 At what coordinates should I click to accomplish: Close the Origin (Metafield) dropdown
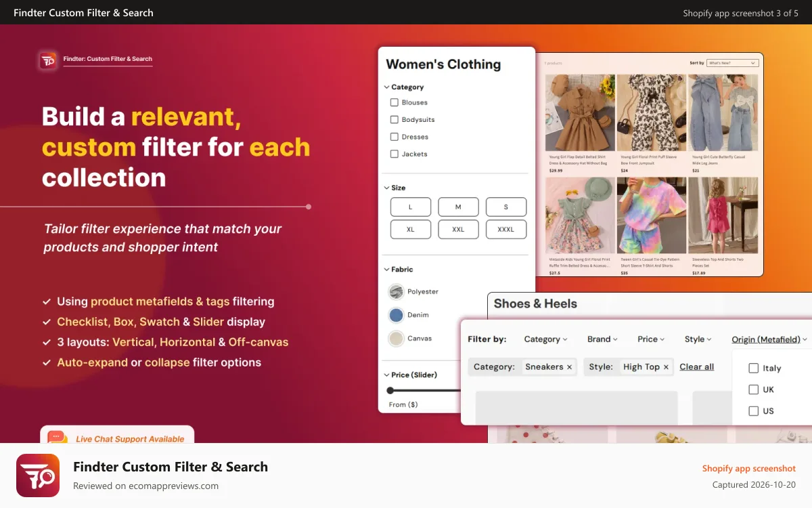click(769, 339)
